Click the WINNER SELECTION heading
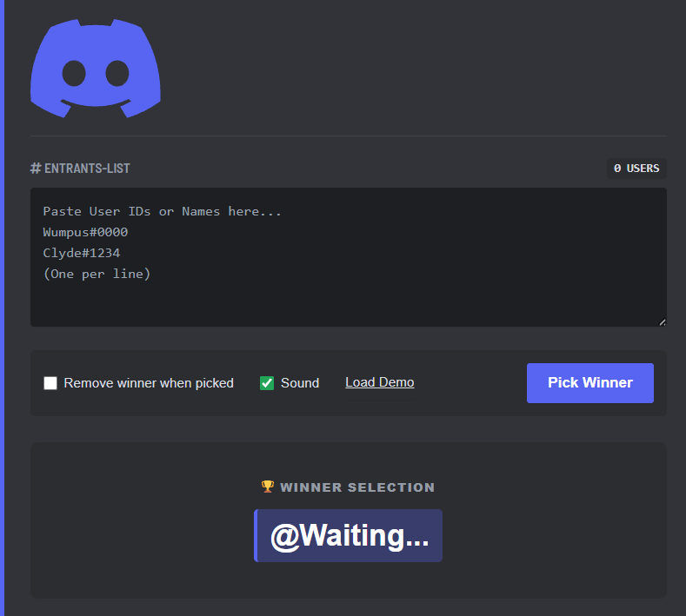The image size is (686, 616). (357, 487)
